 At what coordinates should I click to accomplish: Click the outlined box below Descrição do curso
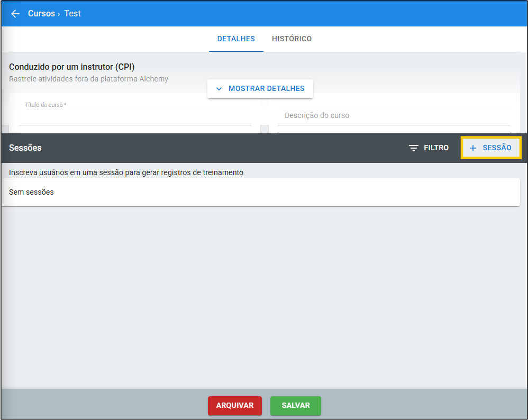pos(394,132)
